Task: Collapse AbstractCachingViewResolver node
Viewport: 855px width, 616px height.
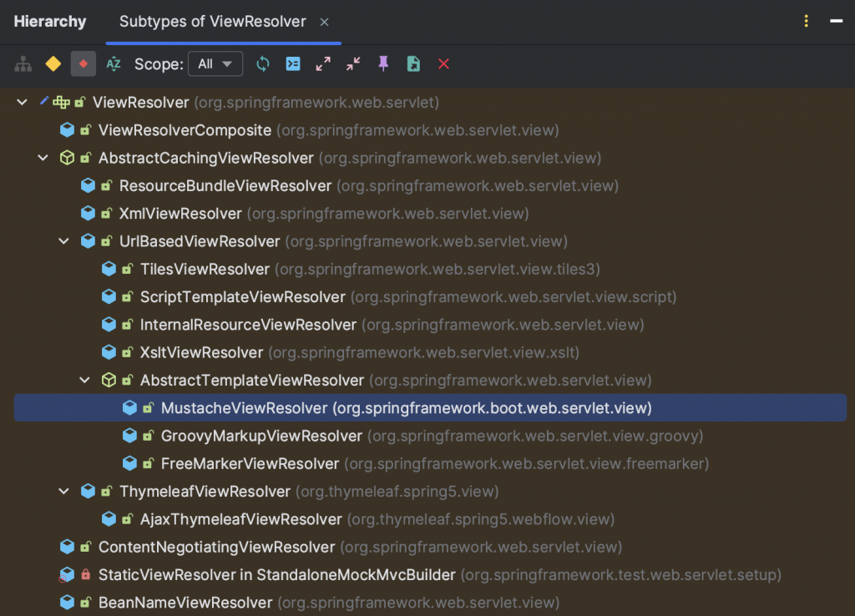Action: point(43,158)
